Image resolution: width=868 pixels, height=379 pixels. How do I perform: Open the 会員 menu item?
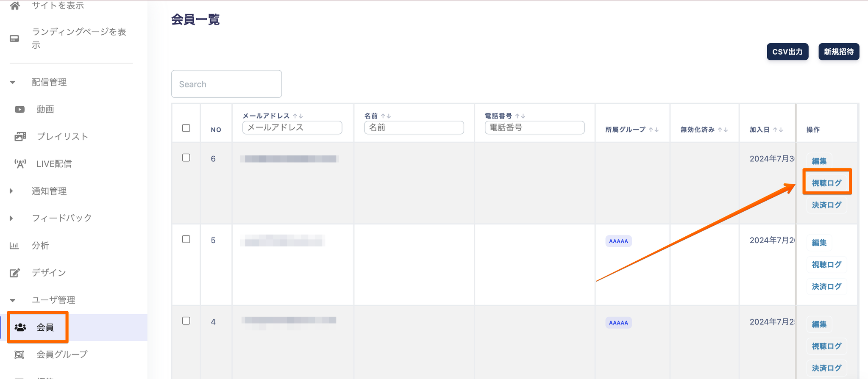coord(45,327)
